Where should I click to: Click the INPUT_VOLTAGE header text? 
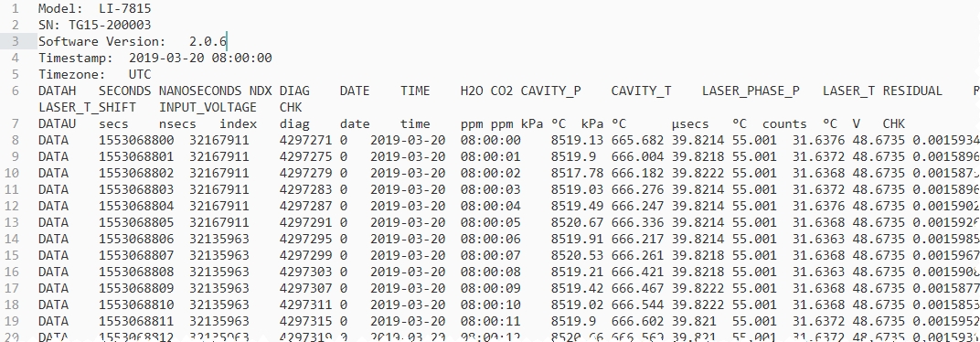coord(208,107)
